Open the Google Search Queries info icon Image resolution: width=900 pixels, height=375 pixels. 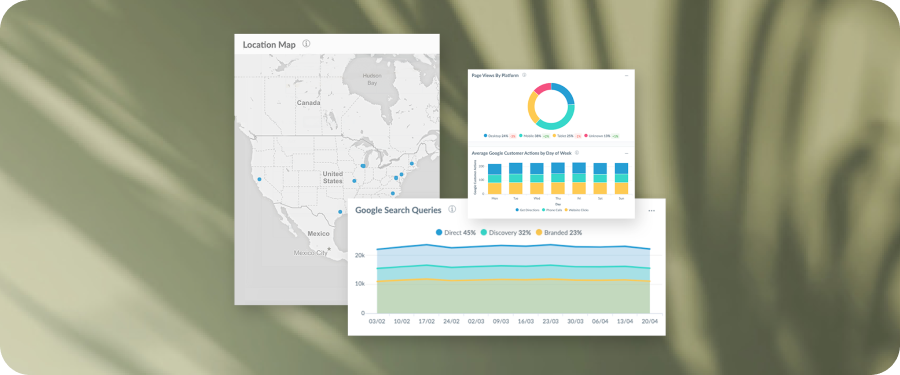tap(452, 209)
